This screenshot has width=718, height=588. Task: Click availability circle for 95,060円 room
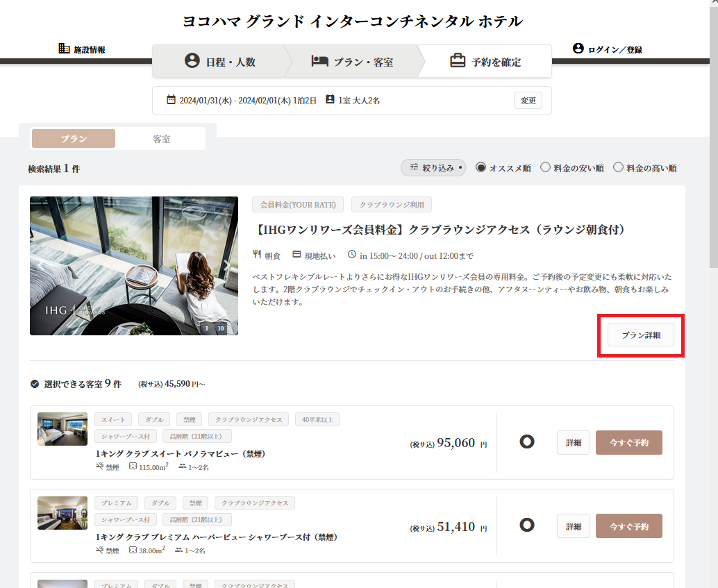point(527,442)
